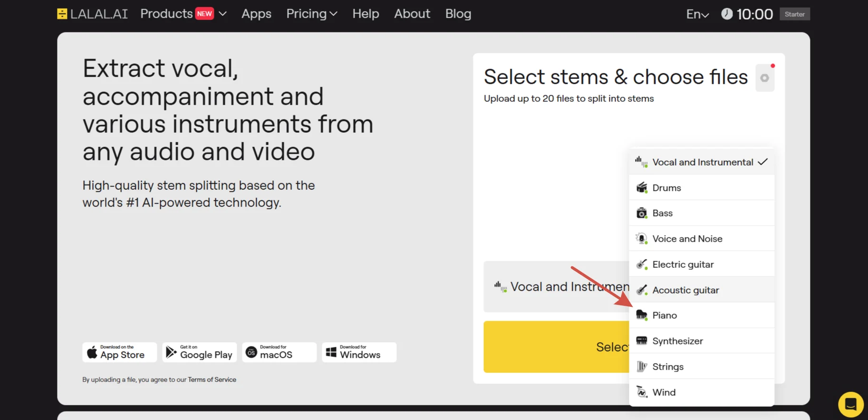The height and width of the screenshot is (420, 868).
Task: Choose Acoustic guitar from the stem list
Action: (x=702, y=290)
